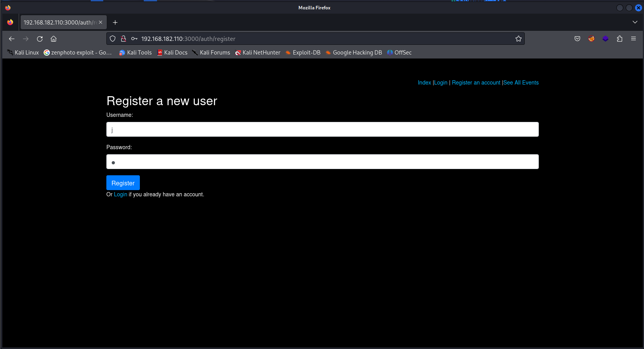Focus the Username input field
Viewport: 644px width, 349px height.
click(322, 129)
